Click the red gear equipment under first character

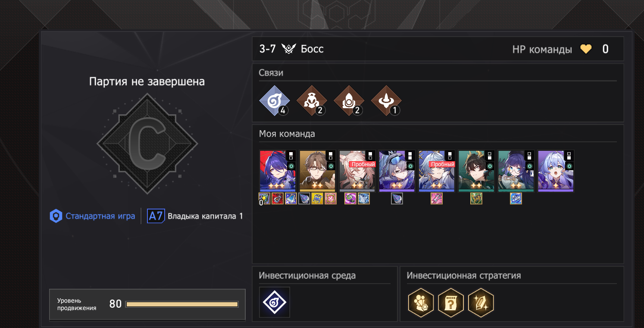pyautogui.click(x=278, y=199)
